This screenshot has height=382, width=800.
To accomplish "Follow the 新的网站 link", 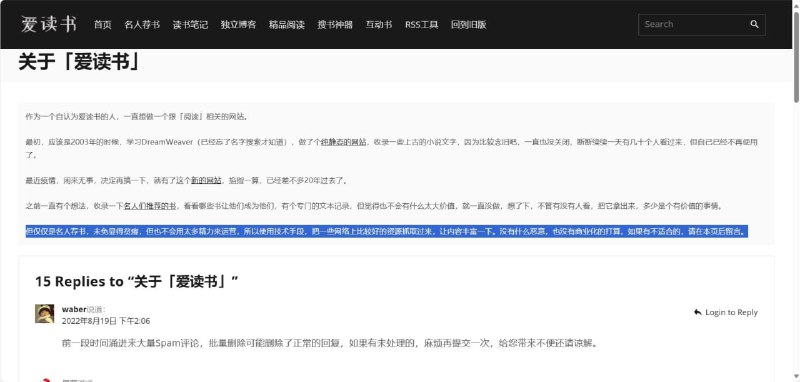I will coord(206,181).
